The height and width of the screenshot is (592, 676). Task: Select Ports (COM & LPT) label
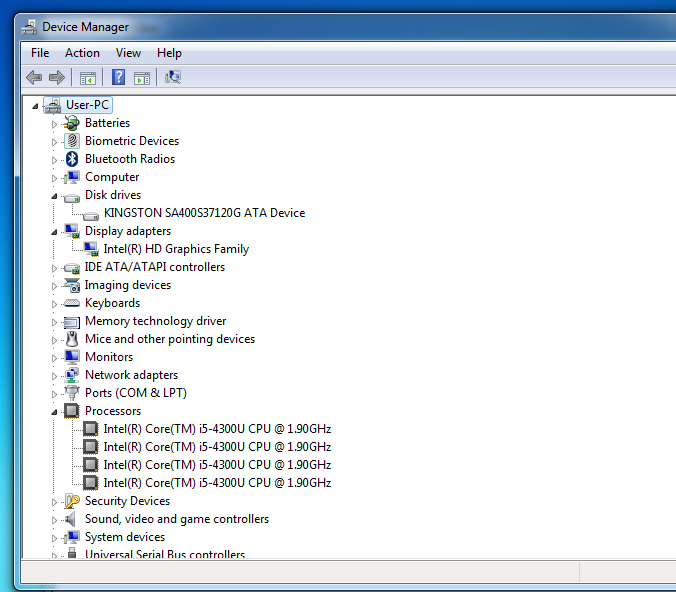click(x=136, y=393)
